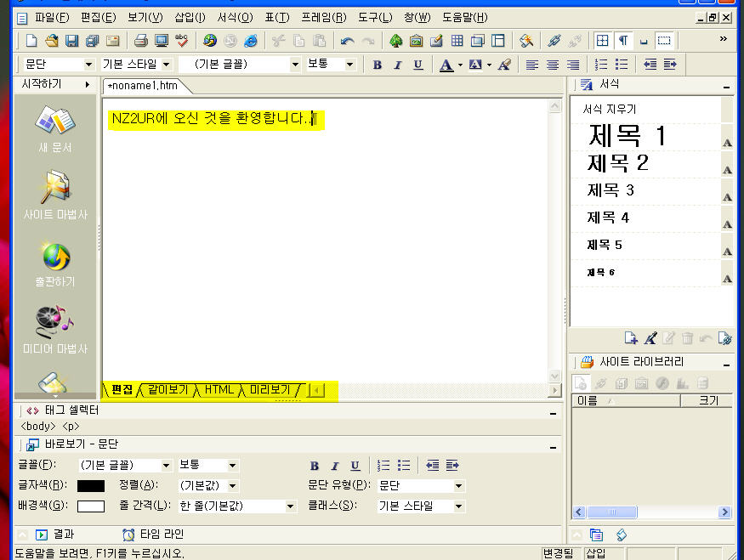The height and width of the screenshot is (560, 744).
Task: Toggle the table guide lines icon next to ¶
Action: click(603, 41)
